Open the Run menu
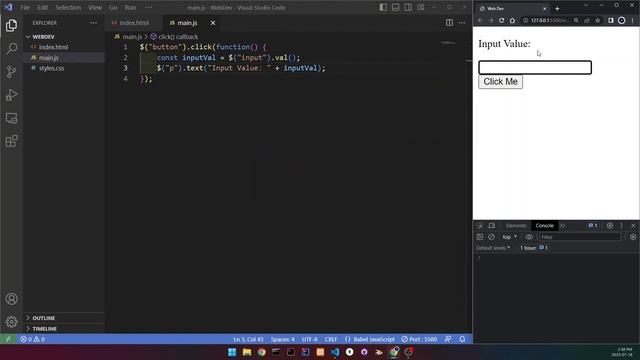Screen dimensions: 640x360 click(x=130, y=7)
